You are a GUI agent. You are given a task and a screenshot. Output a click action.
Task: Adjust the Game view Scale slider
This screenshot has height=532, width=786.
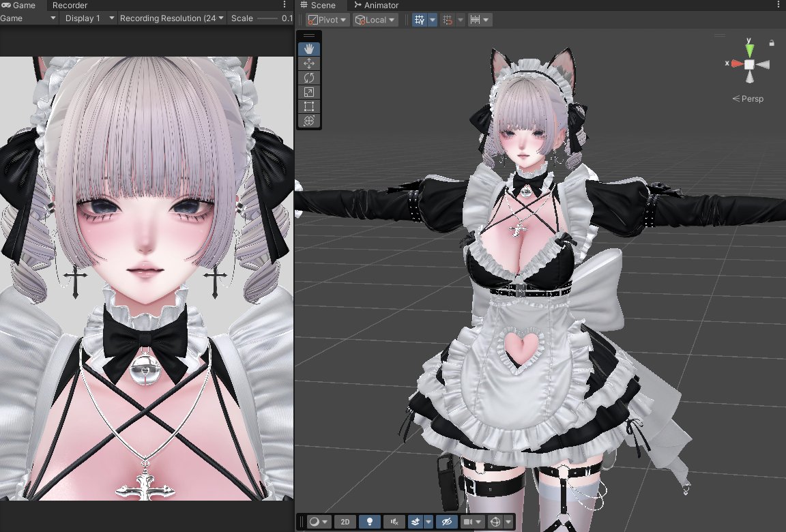pyautogui.click(x=267, y=18)
